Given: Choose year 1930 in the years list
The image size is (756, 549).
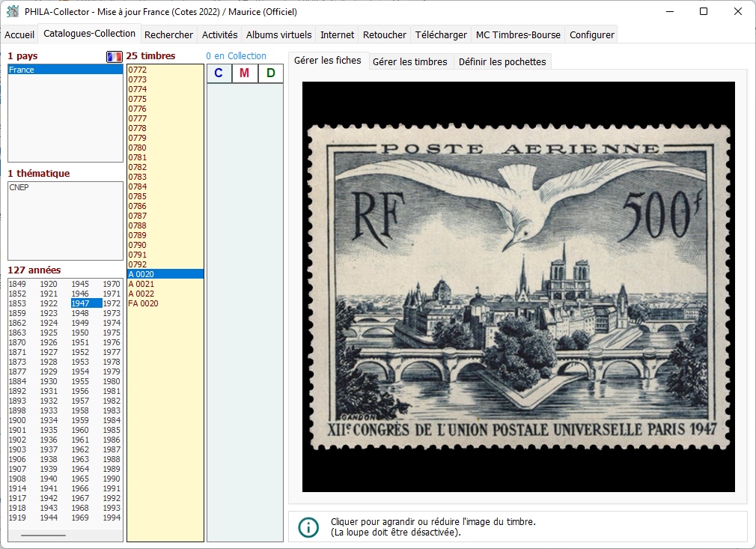Looking at the screenshot, I should (x=49, y=381).
